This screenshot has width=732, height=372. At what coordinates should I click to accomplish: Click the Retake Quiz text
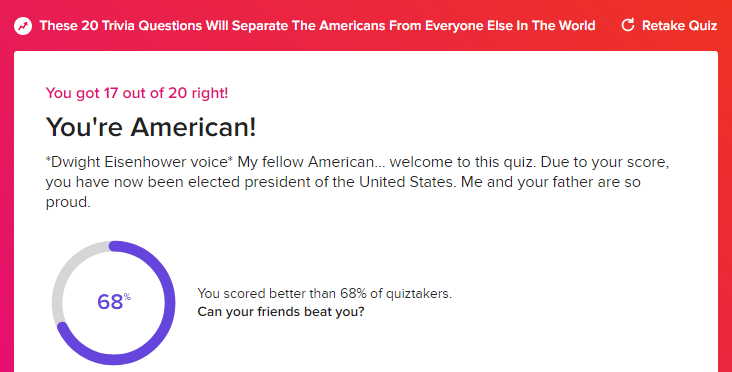(679, 25)
